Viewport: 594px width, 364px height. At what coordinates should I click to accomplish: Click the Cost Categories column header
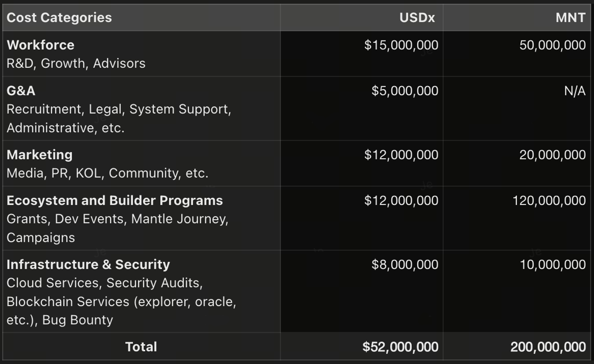tap(59, 18)
